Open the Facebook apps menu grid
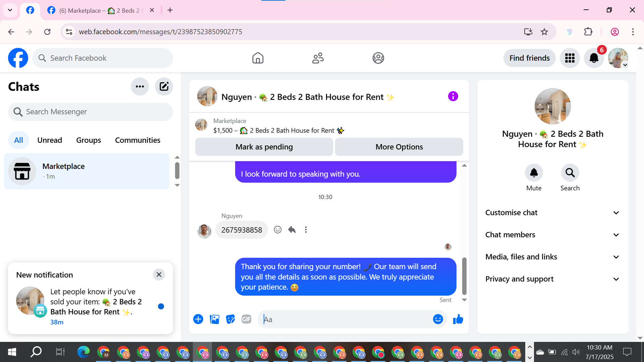 click(x=570, y=58)
